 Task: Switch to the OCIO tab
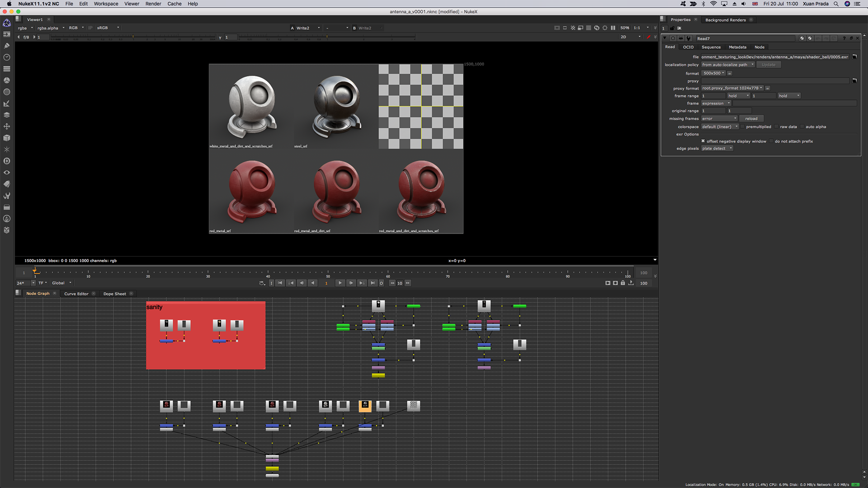tap(688, 47)
